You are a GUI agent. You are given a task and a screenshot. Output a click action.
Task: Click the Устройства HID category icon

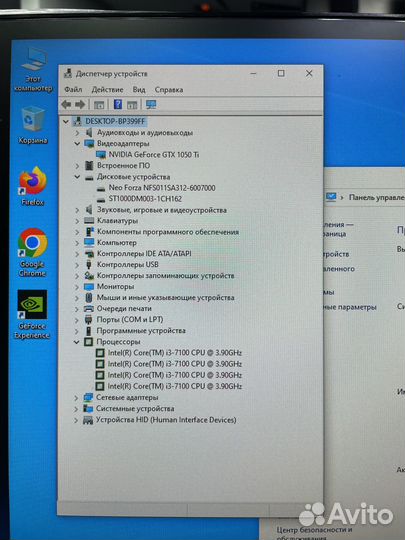88,420
